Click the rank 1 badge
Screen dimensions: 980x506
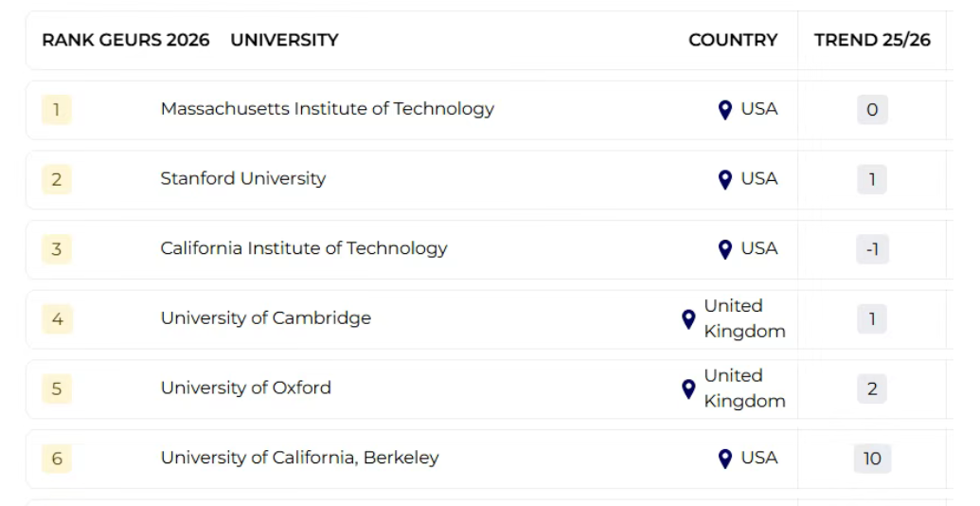56,110
